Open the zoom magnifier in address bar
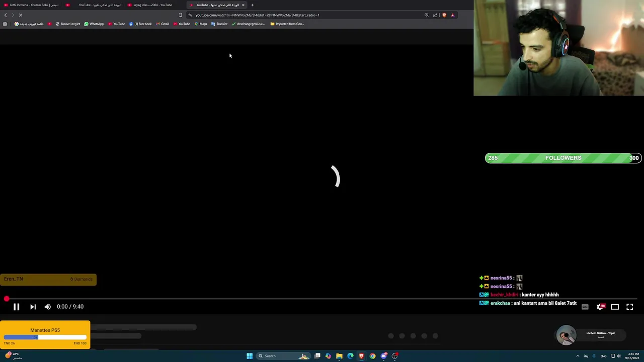 click(x=427, y=15)
